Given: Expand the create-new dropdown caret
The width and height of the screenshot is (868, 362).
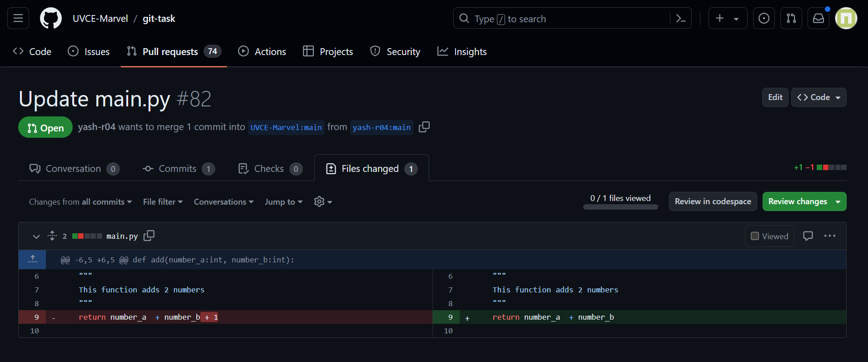Looking at the screenshot, I should pyautogui.click(x=736, y=19).
